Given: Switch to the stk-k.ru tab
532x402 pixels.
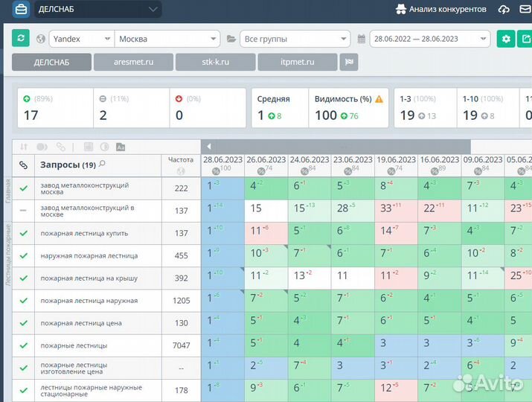Looking at the screenshot, I should [215, 63].
